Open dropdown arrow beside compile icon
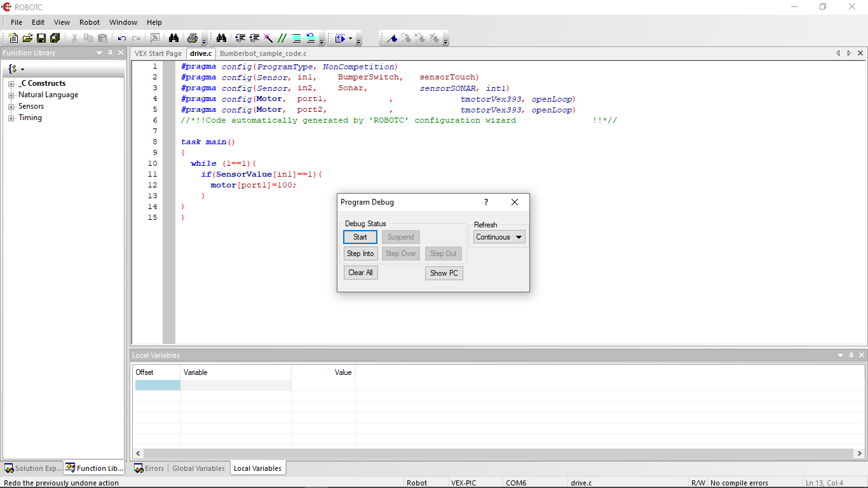The height and width of the screenshot is (488, 868). tap(350, 38)
